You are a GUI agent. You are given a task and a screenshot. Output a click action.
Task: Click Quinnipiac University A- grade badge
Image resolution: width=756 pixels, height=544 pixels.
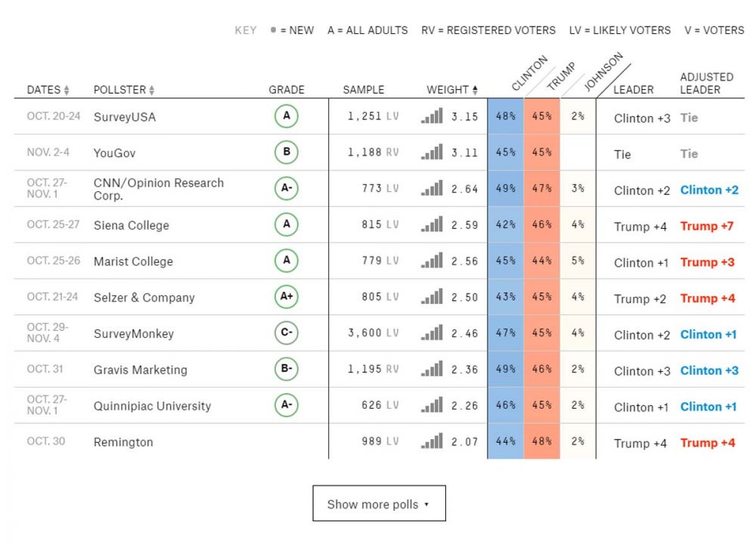pos(287,406)
